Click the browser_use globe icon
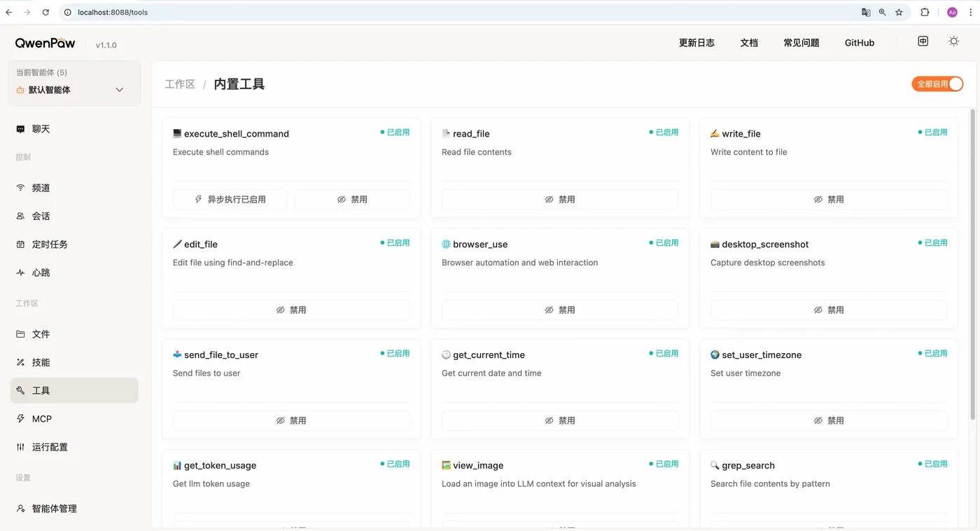Screen dimensions: 980x531 (x=446, y=244)
